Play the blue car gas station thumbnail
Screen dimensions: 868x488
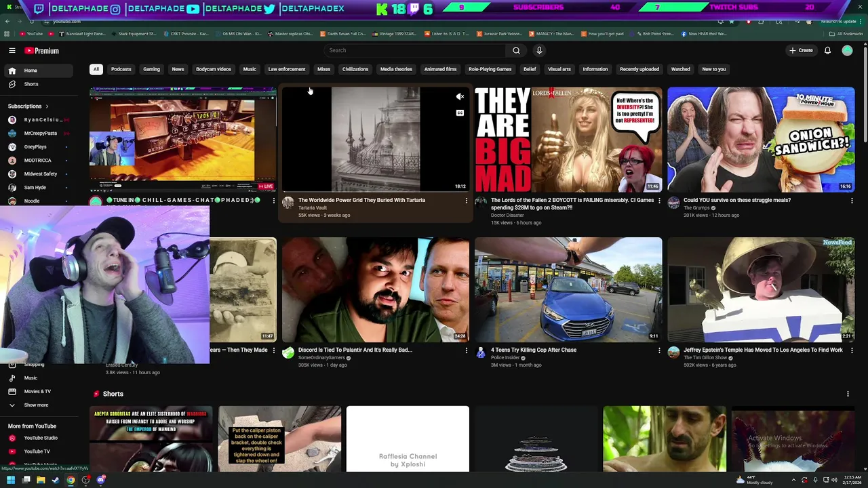(x=568, y=289)
